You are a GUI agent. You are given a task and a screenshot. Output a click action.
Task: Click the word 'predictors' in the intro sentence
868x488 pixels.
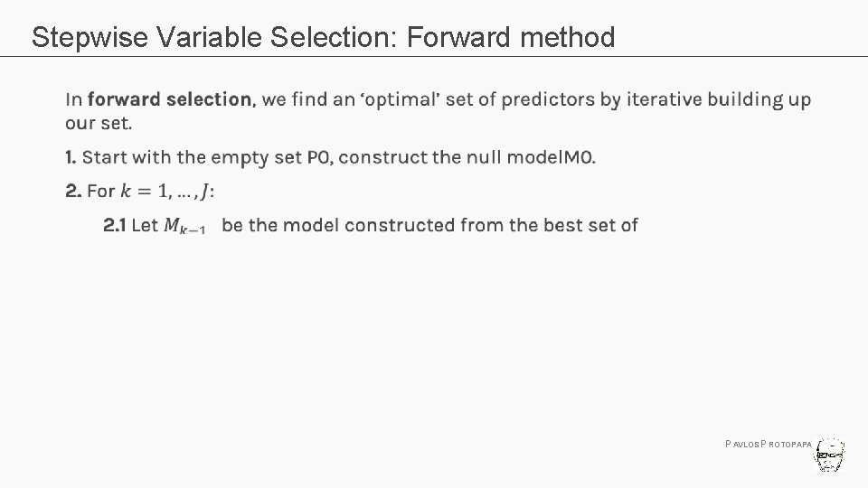click(544, 99)
